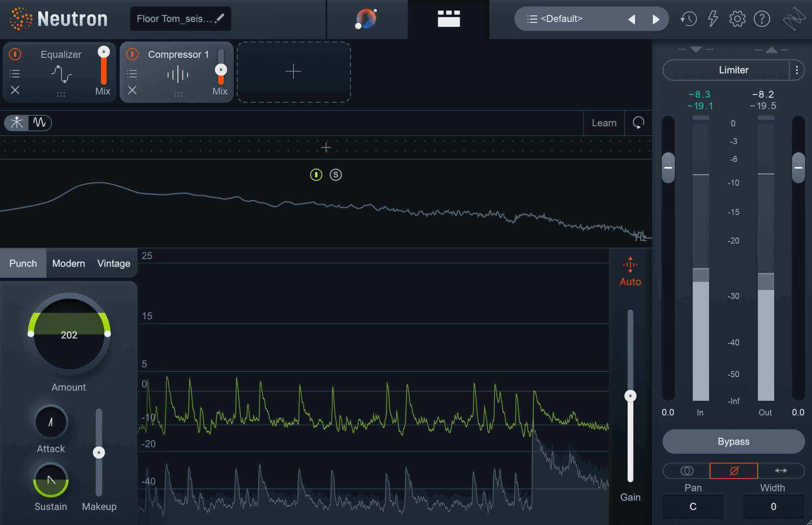Click the Gain slider handle
The image size is (812, 525).
pos(630,395)
